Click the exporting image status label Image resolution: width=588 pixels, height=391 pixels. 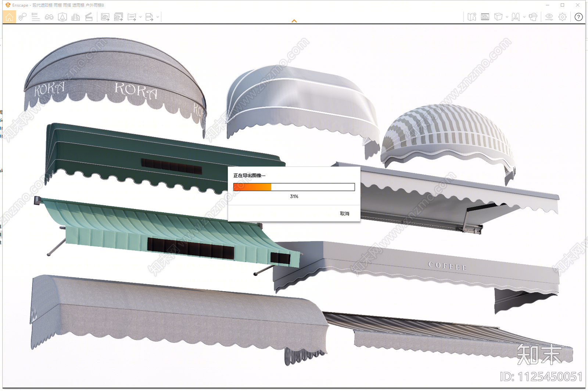tap(249, 175)
